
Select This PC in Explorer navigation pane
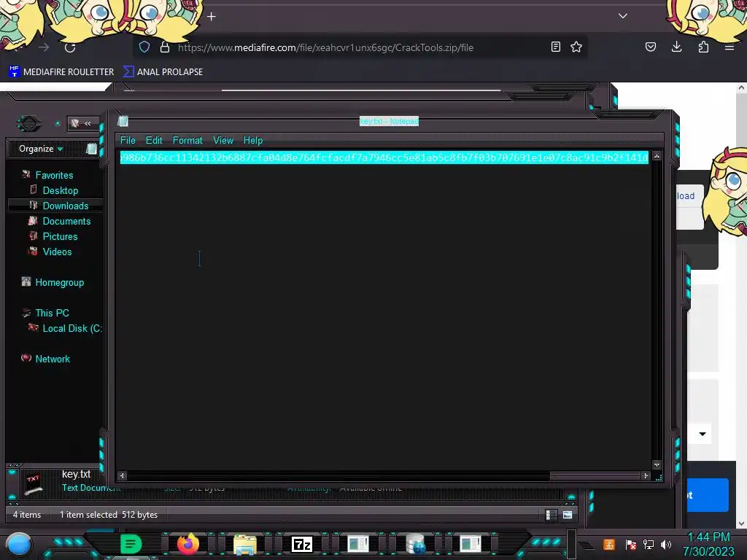tap(52, 313)
